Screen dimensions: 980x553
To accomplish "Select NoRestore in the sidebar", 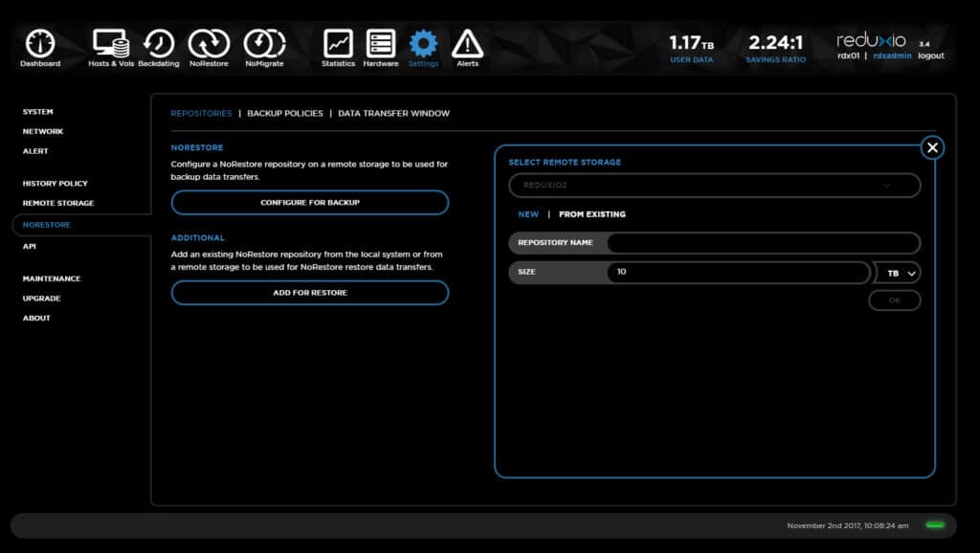I will click(46, 225).
